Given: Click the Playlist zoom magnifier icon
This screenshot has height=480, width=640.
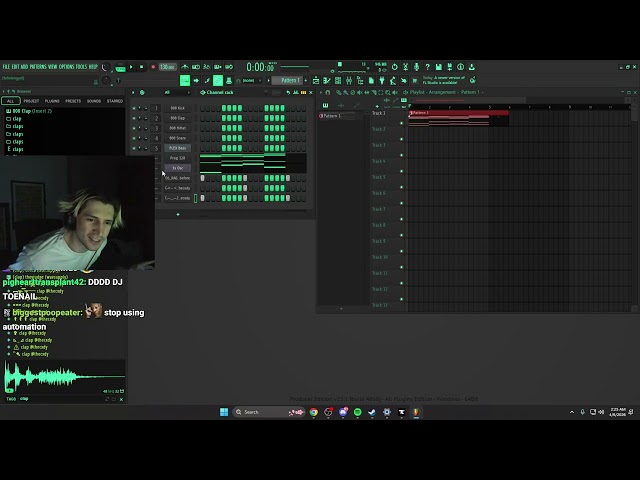Looking at the screenshot, I should point(388,93).
